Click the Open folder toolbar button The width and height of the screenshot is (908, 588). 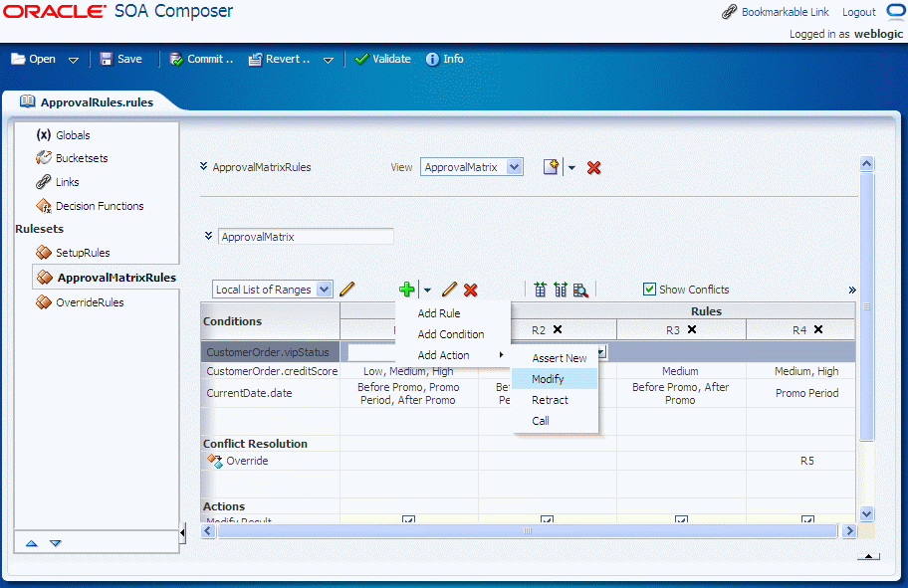click(34, 59)
